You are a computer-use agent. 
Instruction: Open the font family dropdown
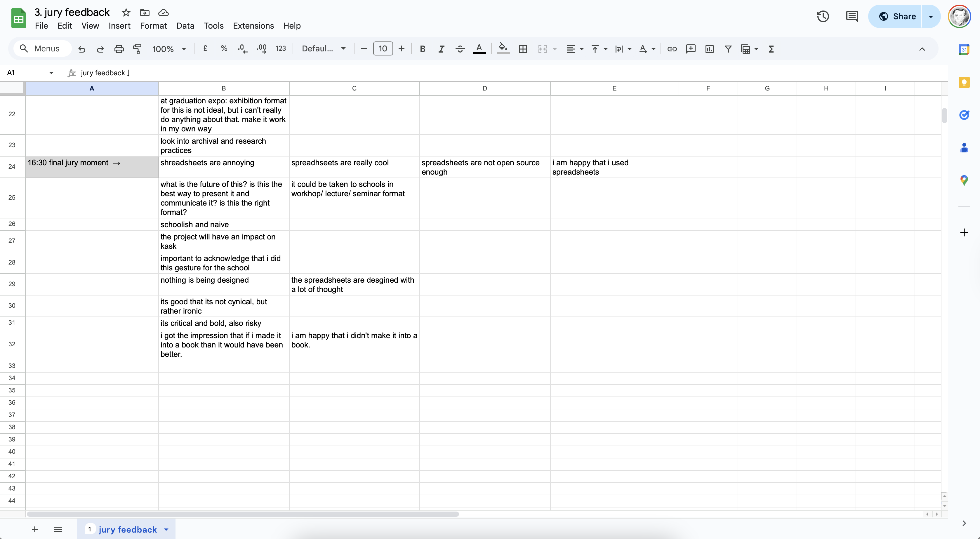[x=323, y=49]
